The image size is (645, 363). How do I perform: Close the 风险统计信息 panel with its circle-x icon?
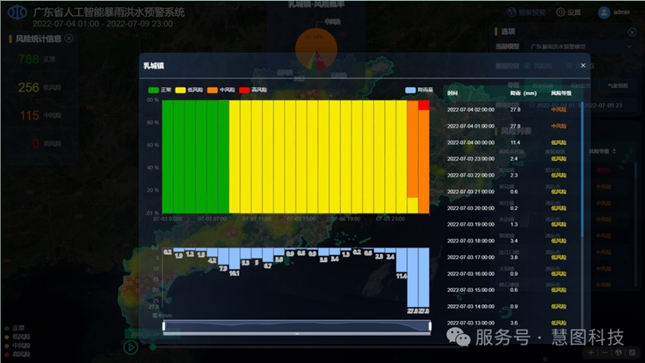click(x=69, y=38)
